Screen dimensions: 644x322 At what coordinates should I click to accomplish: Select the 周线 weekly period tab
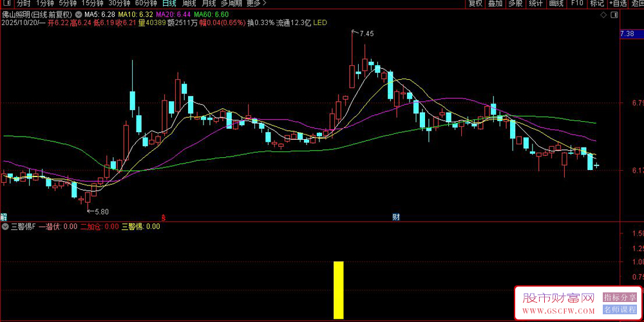[189, 3]
